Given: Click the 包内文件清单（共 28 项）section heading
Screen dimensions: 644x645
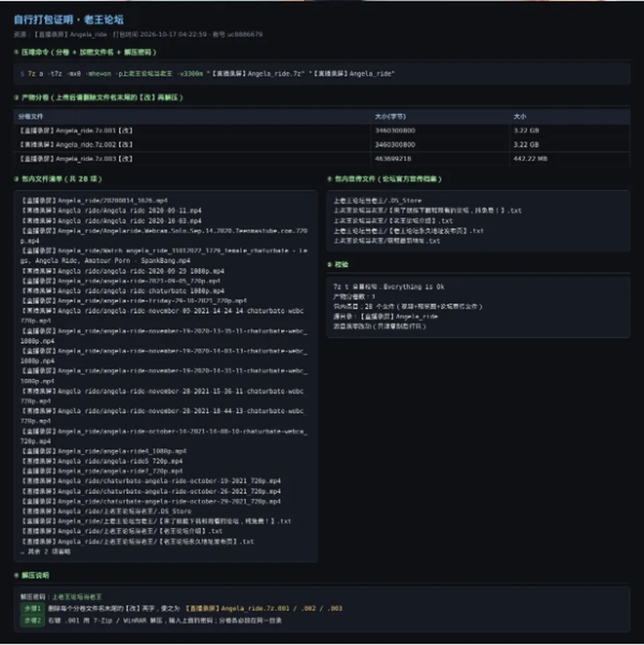Looking at the screenshot, I should tap(58, 179).
